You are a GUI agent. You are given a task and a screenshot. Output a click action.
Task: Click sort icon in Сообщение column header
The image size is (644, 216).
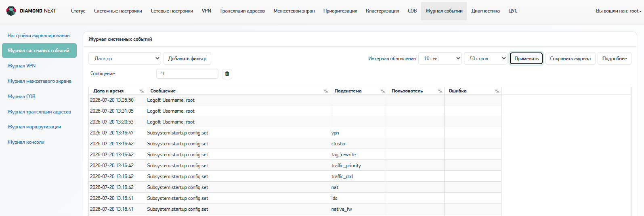coord(325,91)
